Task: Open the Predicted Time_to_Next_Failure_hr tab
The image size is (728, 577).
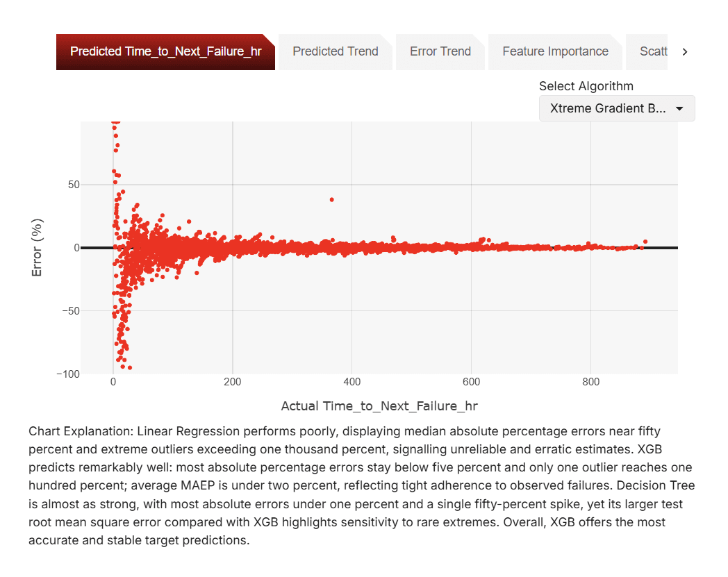Action: 165,51
